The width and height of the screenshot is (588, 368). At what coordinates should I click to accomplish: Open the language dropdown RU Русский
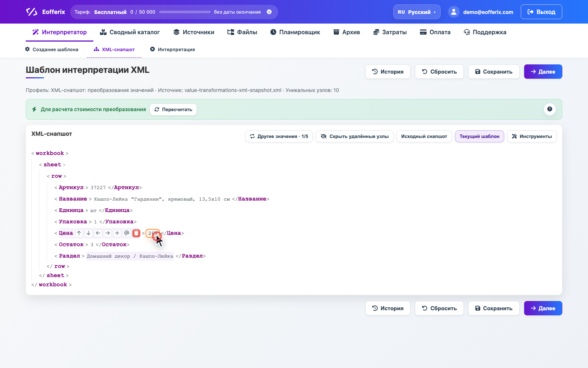click(417, 12)
